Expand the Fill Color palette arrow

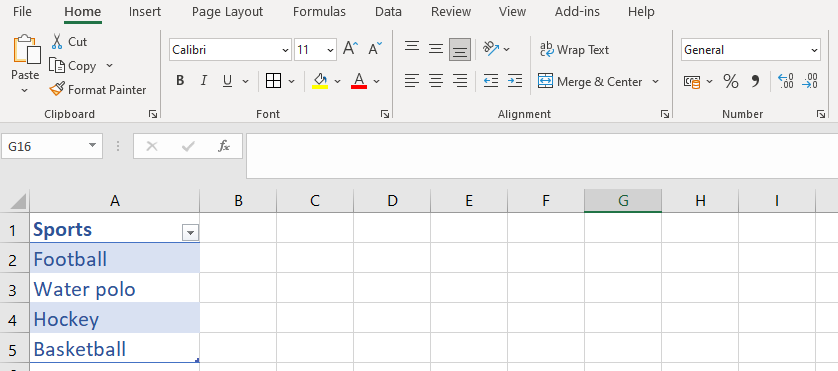coord(337,81)
